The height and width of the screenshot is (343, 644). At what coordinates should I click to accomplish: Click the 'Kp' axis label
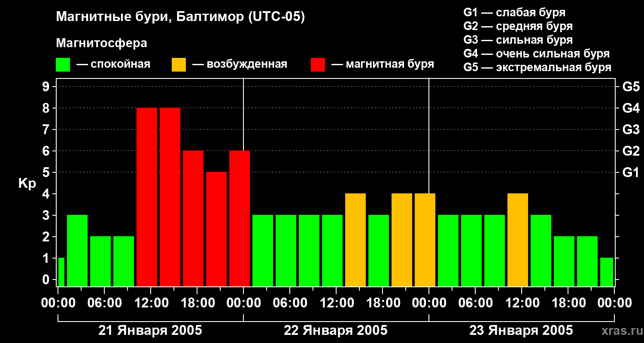[27, 184]
